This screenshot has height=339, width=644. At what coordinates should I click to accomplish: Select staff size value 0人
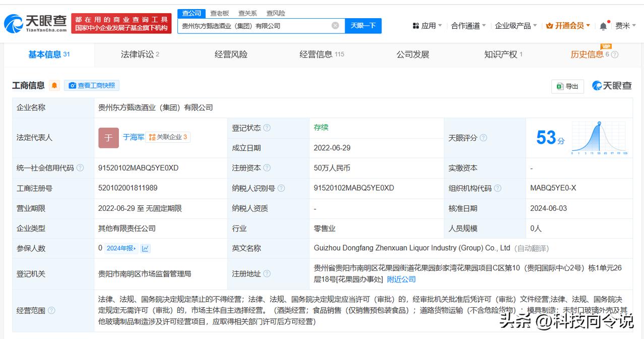[x=536, y=228]
